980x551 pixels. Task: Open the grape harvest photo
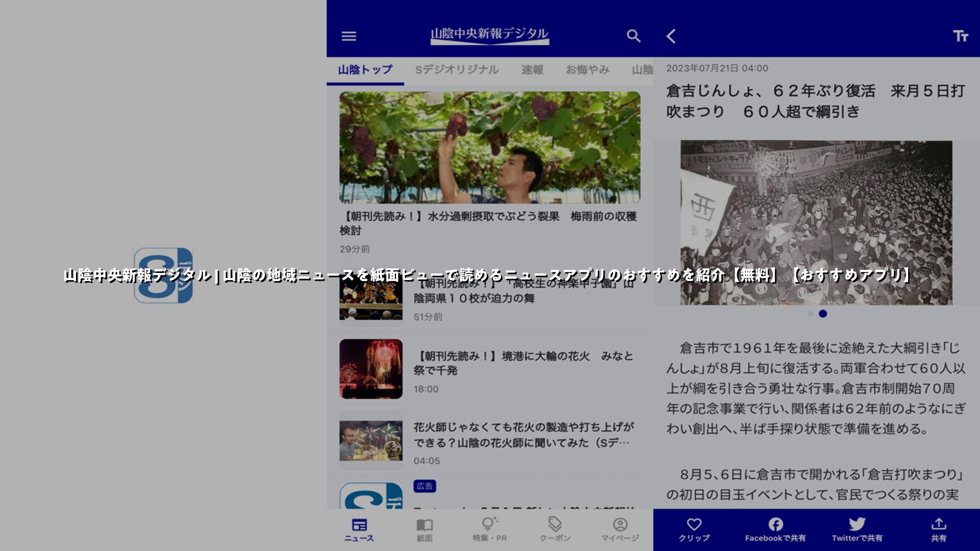(x=490, y=147)
